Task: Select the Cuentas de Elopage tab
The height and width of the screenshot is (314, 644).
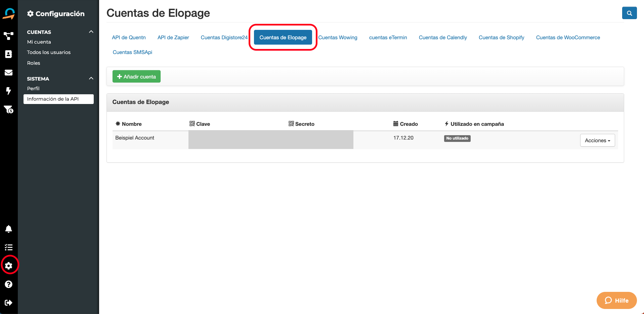Action: pos(283,37)
